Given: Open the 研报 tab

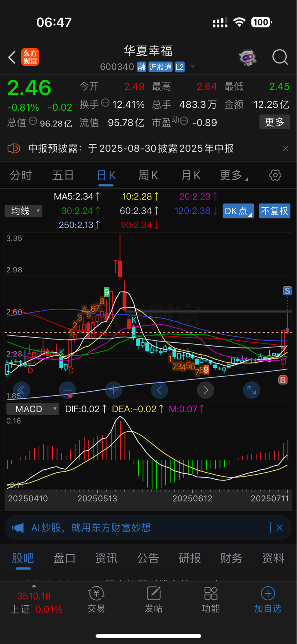Looking at the screenshot, I should click(190, 558).
